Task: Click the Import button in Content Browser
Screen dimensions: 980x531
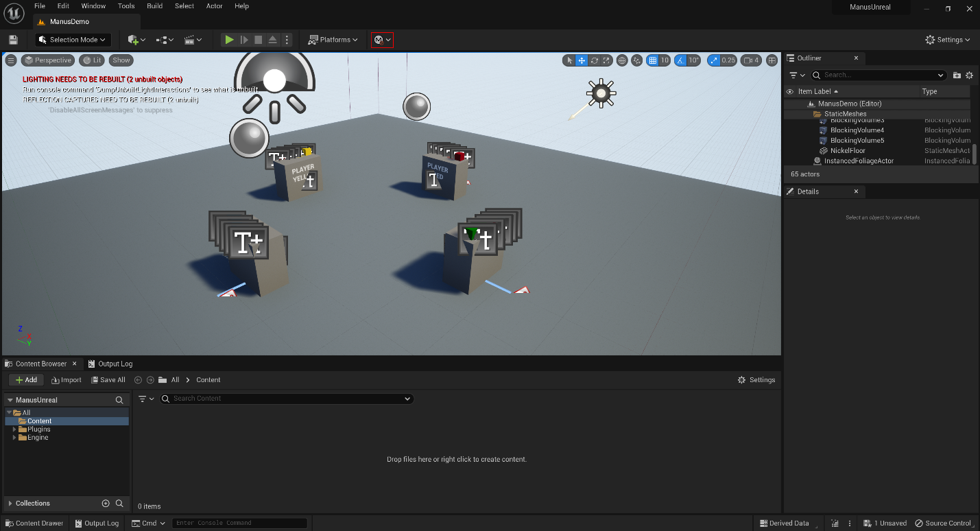Action: pyautogui.click(x=67, y=380)
